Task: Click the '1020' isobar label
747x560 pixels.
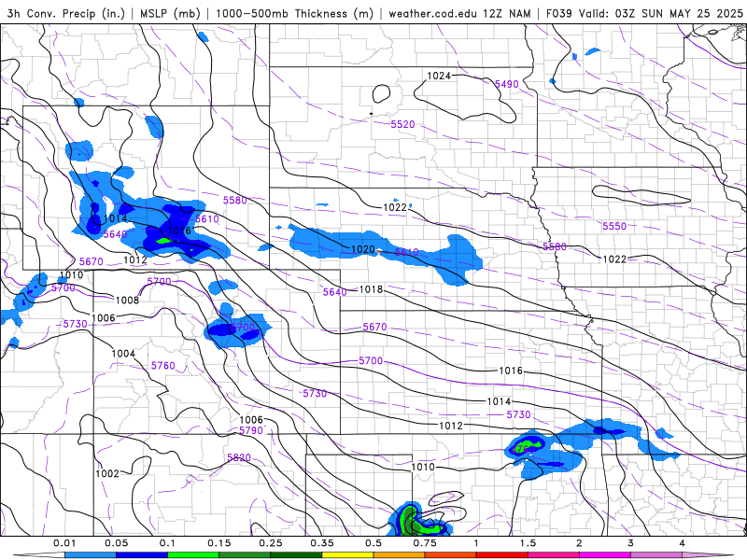Action: click(x=363, y=249)
